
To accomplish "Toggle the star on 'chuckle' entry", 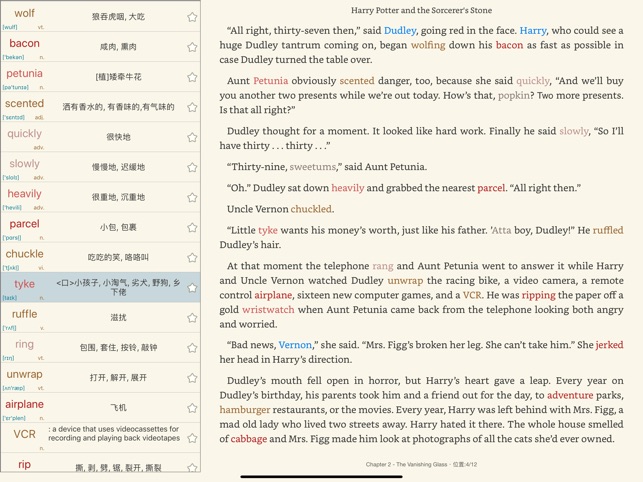I will pos(192,257).
